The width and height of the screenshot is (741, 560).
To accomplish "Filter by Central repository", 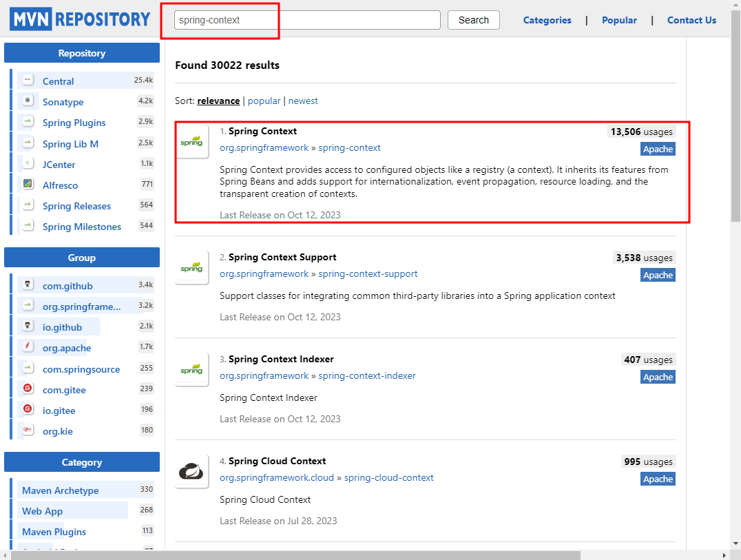I will pyautogui.click(x=58, y=81).
